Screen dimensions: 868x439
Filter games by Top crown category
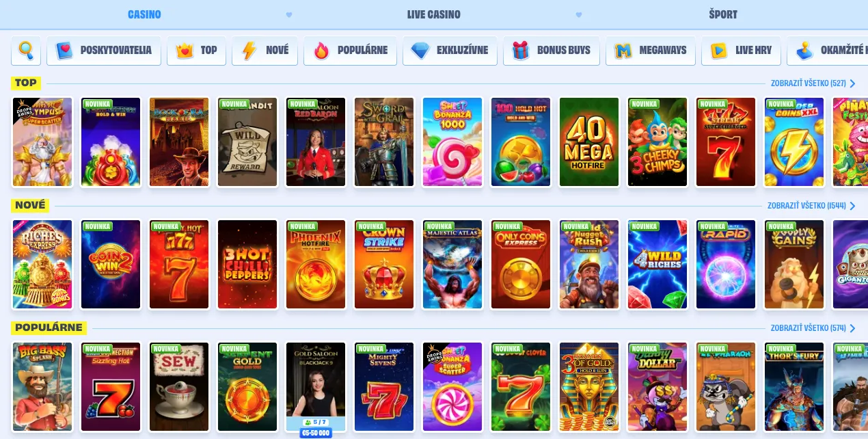(x=197, y=51)
